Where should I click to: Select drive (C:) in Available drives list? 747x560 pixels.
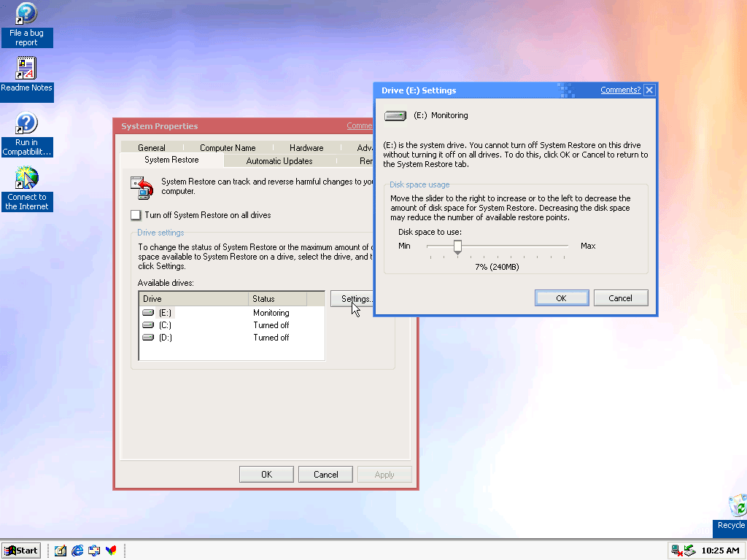tap(165, 325)
